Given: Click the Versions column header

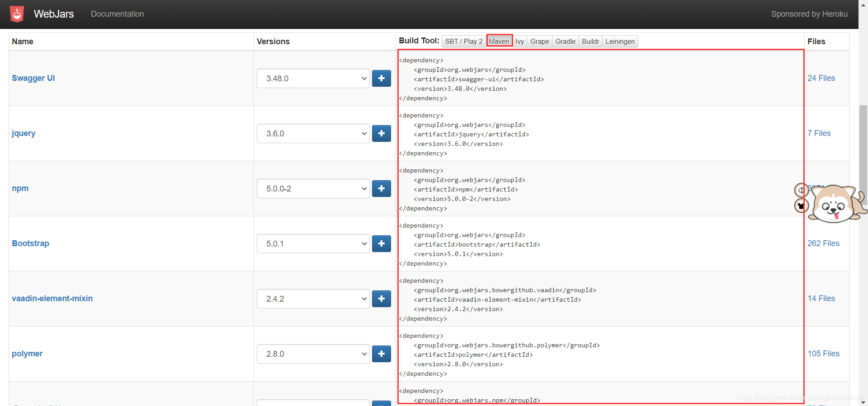Looking at the screenshot, I should pyautogui.click(x=273, y=42).
